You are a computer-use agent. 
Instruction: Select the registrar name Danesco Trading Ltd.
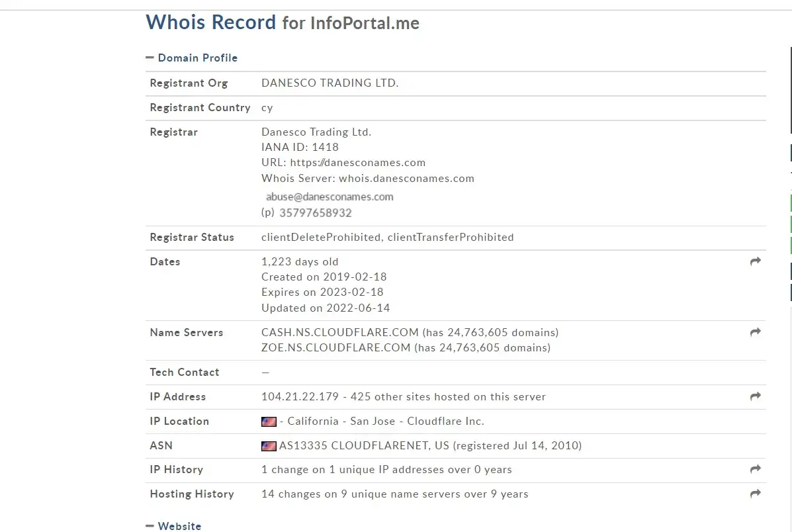click(316, 132)
